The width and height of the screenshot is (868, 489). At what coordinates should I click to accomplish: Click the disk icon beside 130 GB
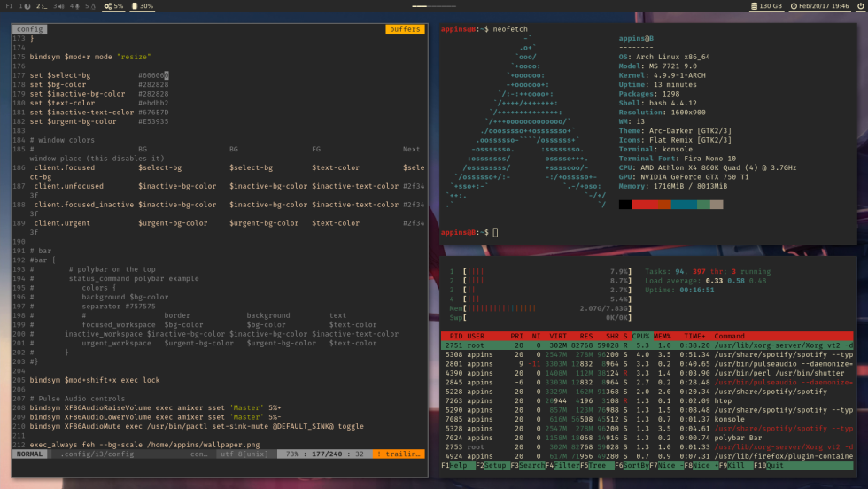point(754,6)
